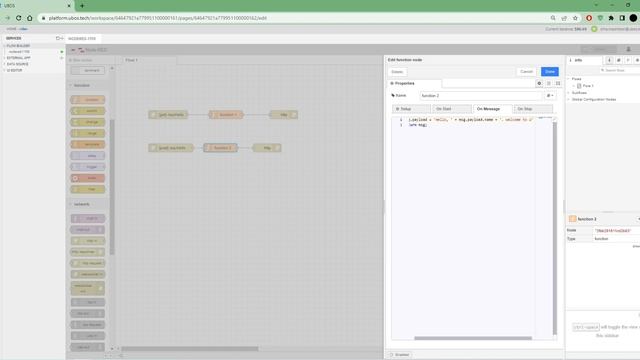Toggle the Enabled switch at panel bottom
640x360 pixels.
400,355
